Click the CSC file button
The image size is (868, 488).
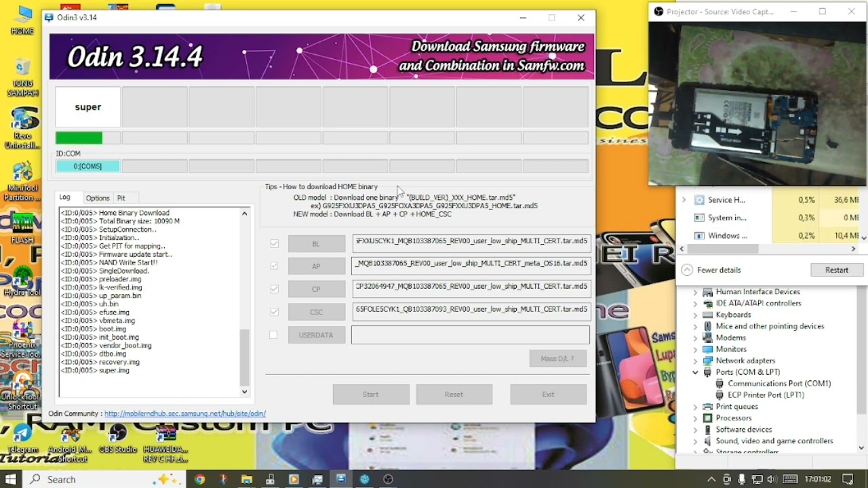tap(317, 312)
